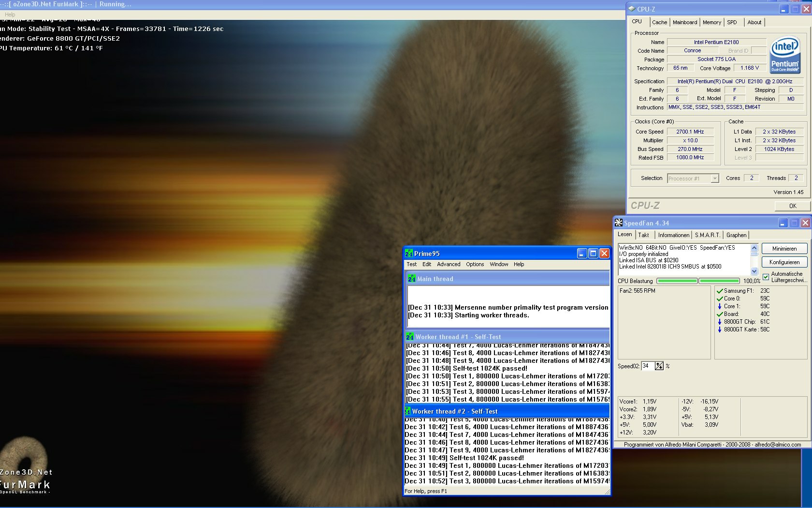Click the OK button in CPU-Z
This screenshot has height=508, width=812.
pyautogui.click(x=793, y=206)
